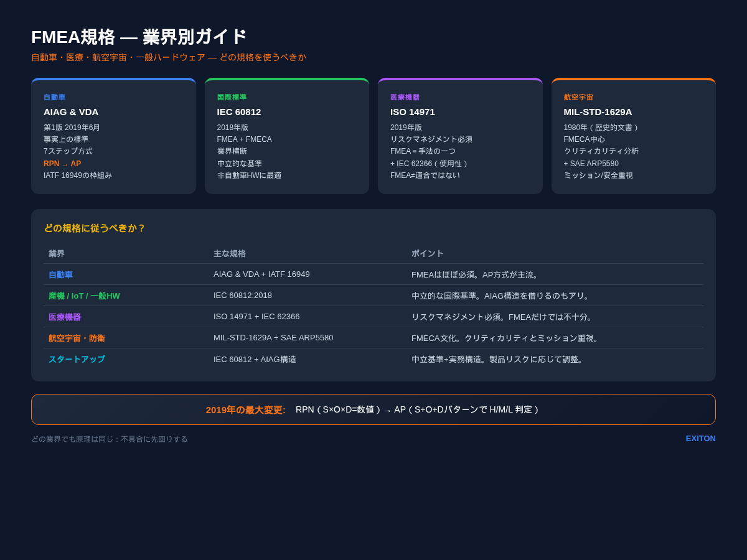Select the ISO 14971 medical device card
Screen dimensions: 747x560
click(460, 136)
